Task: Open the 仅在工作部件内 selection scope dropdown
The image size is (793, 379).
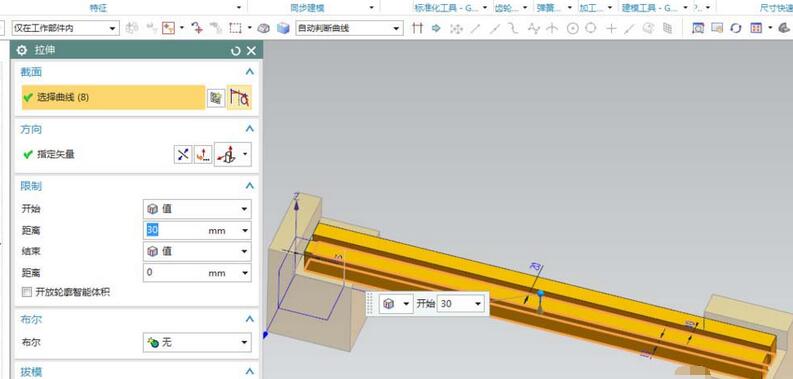Action: (x=65, y=28)
